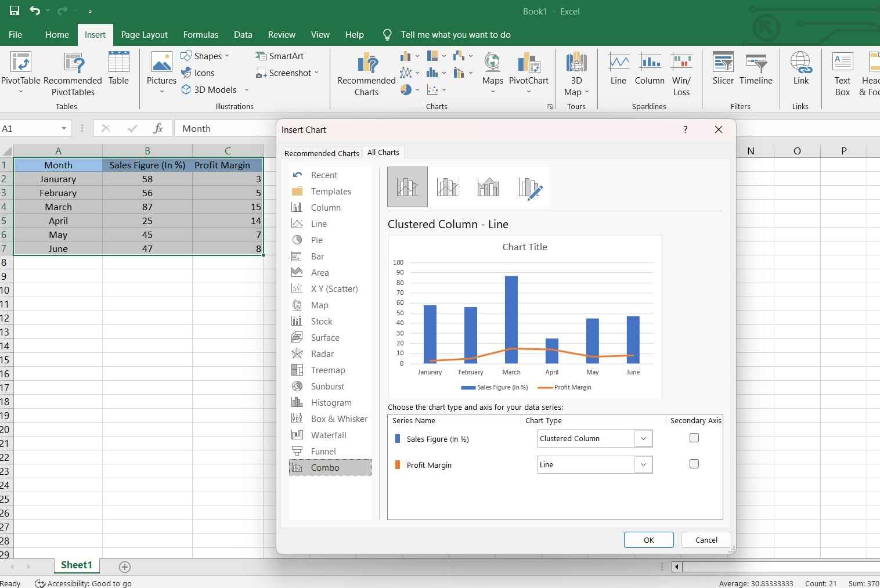
Task: Insert a Line sparkline
Action: [x=618, y=68]
